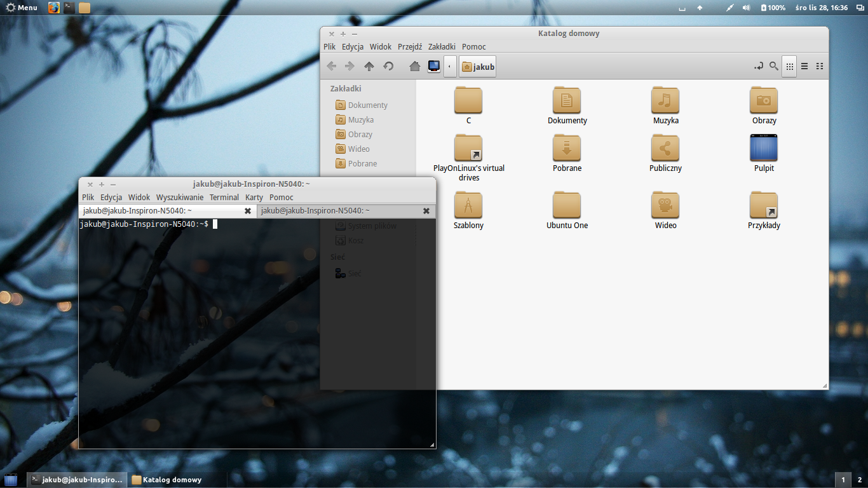
Task: Open the Edycja menu in Katalog domowy
Action: pos(353,46)
